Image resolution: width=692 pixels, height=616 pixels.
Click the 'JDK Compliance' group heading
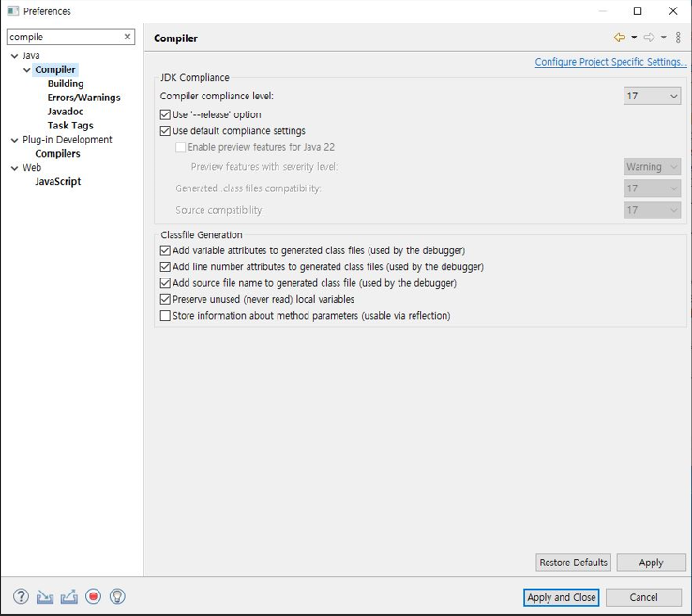(195, 77)
